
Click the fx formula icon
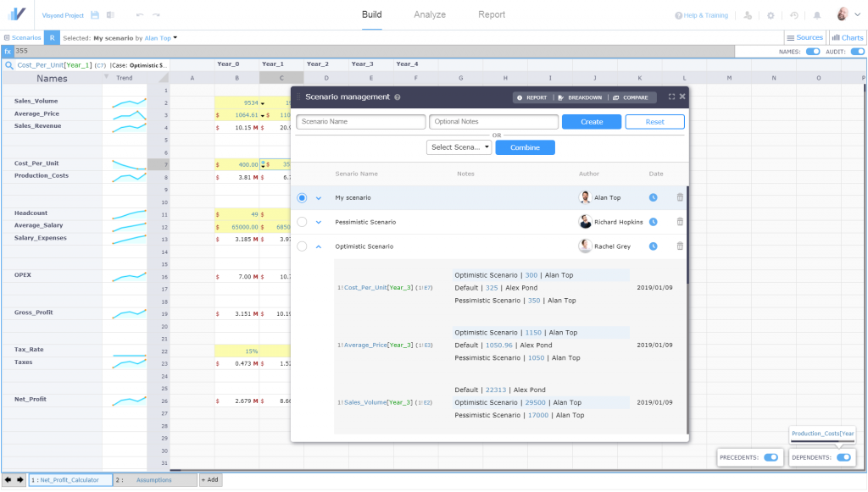pos(8,52)
